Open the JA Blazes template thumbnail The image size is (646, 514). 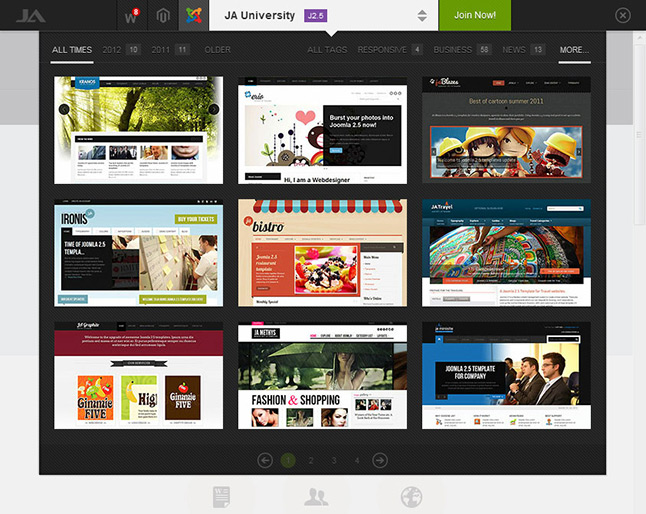pos(506,130)
